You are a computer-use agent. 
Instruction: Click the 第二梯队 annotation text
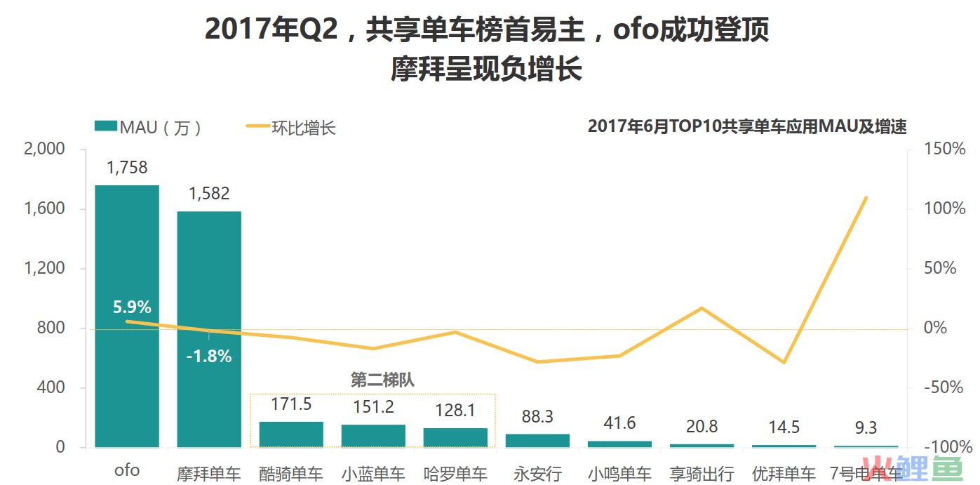point(382,380)
